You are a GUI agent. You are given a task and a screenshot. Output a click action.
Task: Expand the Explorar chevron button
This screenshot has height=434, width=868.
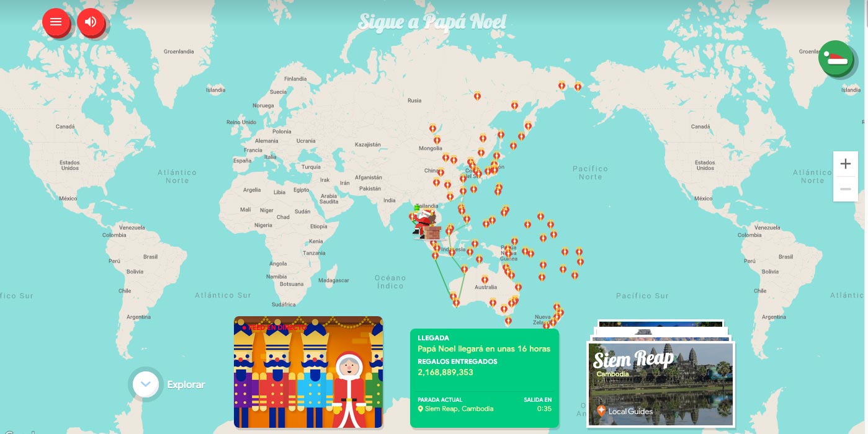tap(145, 384)
